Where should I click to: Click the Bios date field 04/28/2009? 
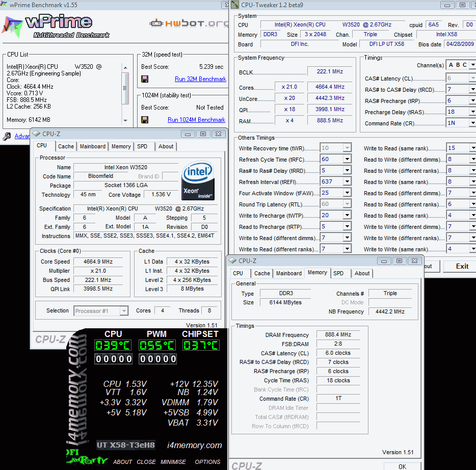[x=460, y=44]
